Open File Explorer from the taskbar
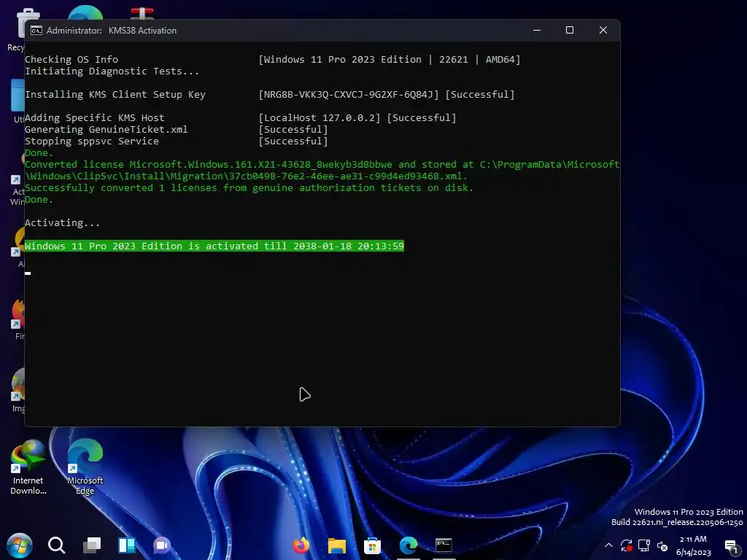This screenshot has width=747, height=560. pyautogui.click(x=337, y=545)
